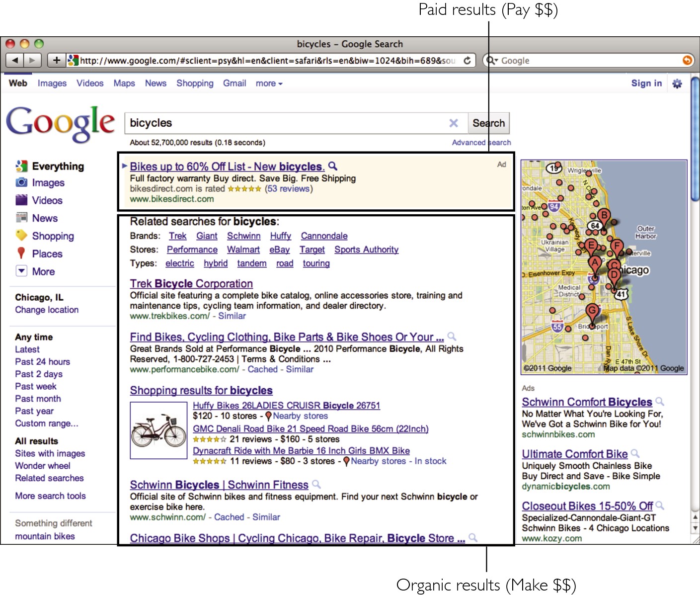Click the Places red pin icon in sidebar
This screenshot has height=595, width=700.
[x=21, y=254]
